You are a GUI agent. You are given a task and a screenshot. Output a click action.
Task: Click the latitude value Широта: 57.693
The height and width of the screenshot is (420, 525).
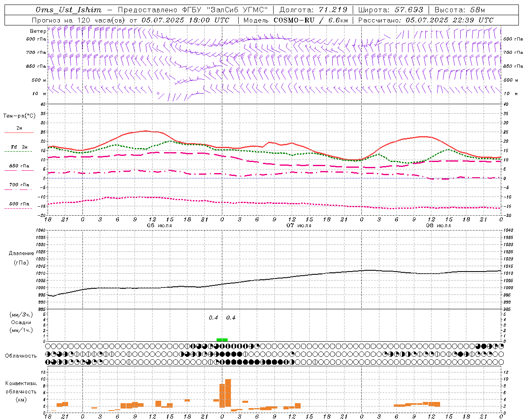[390, 10]
